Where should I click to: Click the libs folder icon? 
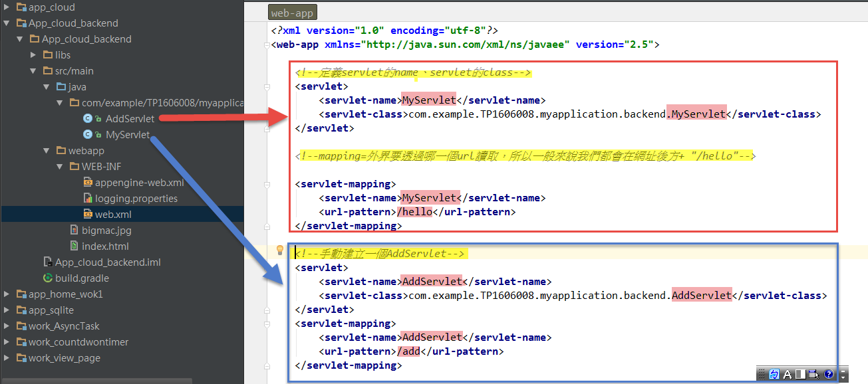pos(48,55)
